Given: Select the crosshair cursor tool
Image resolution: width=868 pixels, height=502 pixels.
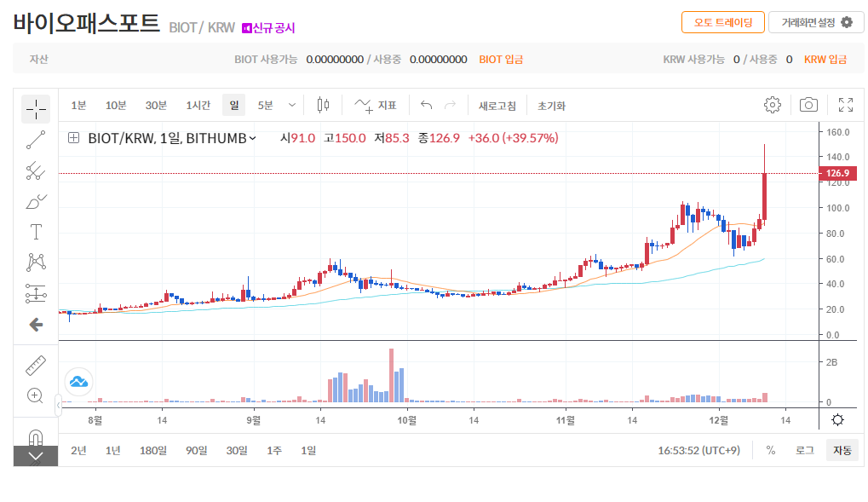Looking at the screenshot, I should (x=36, y=109).
